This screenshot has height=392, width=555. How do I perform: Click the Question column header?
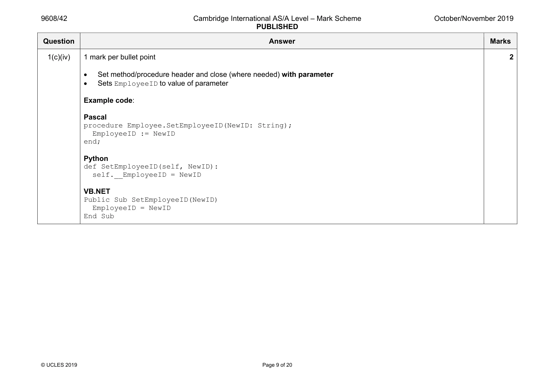pyautogui.click(x=59, y=41)
